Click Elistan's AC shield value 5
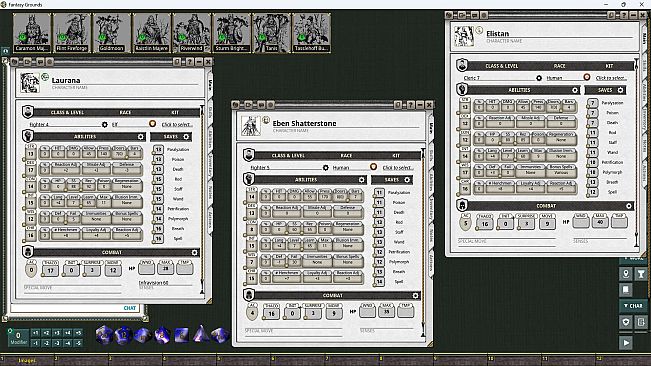 click(466, 224)
